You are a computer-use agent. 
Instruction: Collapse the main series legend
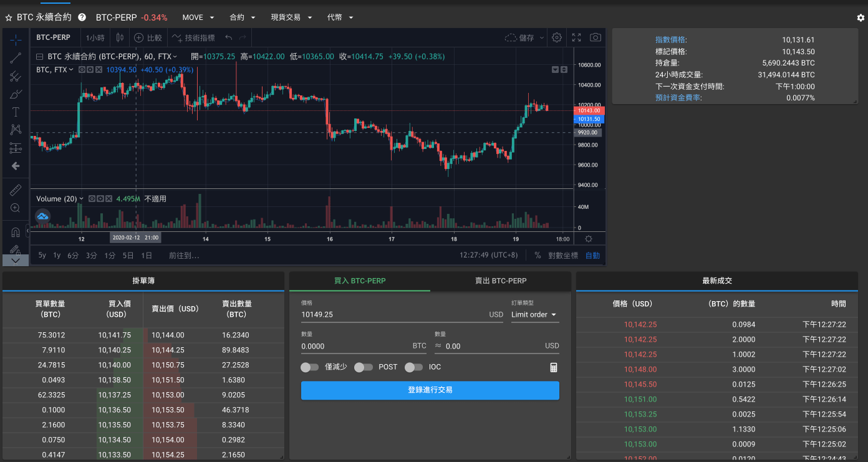coord(39,57)
